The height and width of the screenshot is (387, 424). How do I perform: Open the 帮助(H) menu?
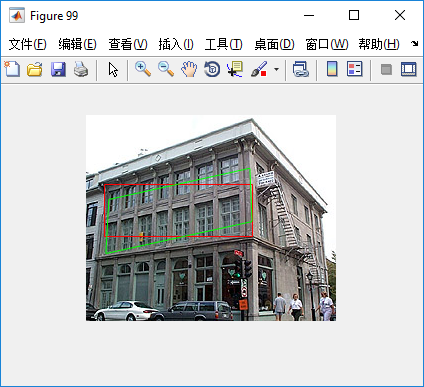[379, 44]
